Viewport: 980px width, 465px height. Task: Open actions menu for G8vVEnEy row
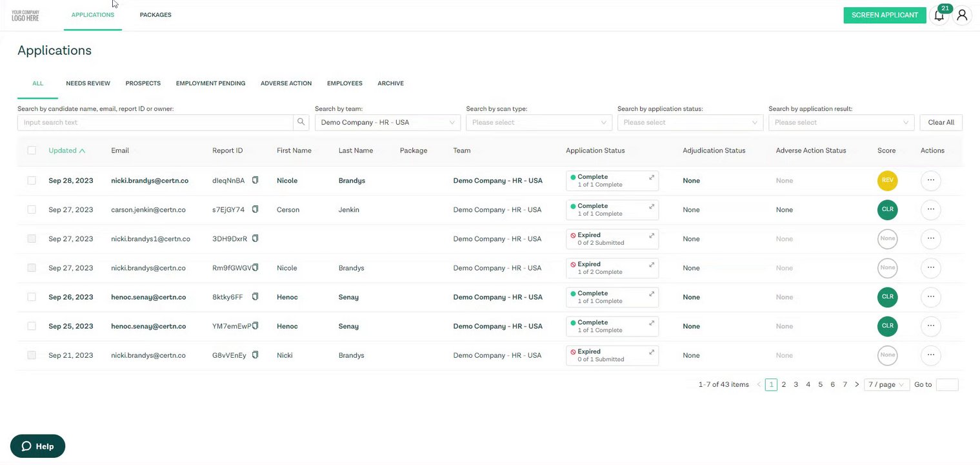[x=930, y=355]
